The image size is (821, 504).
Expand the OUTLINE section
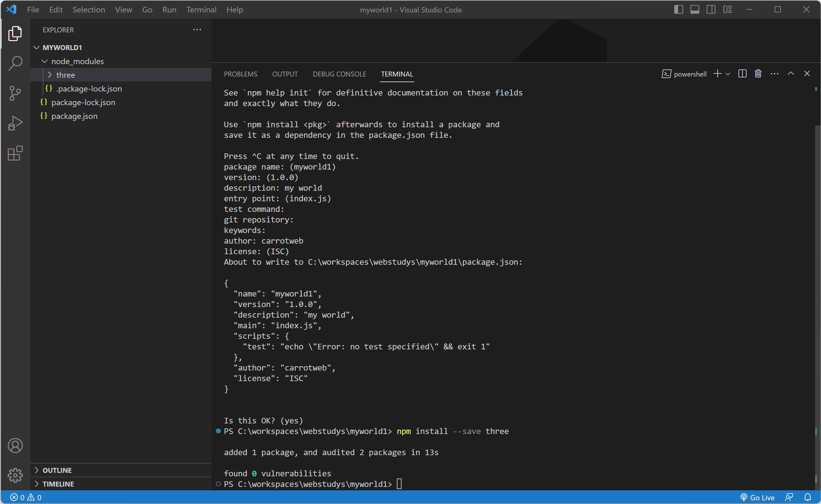tap(57, 470)
